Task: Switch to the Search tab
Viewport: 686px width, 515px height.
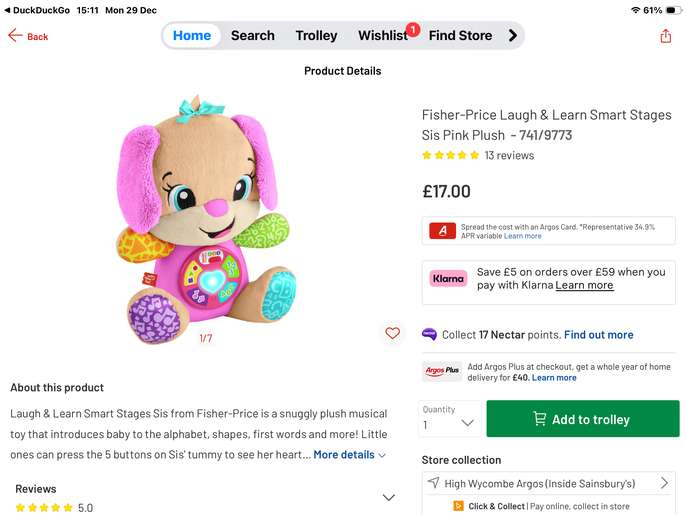Action: tap(252, 36)
